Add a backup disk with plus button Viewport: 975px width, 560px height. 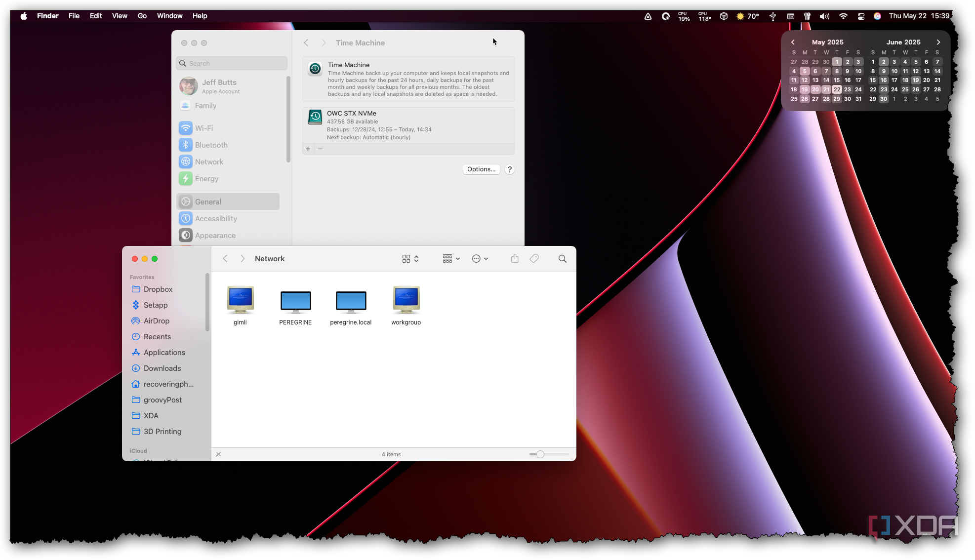308,149
